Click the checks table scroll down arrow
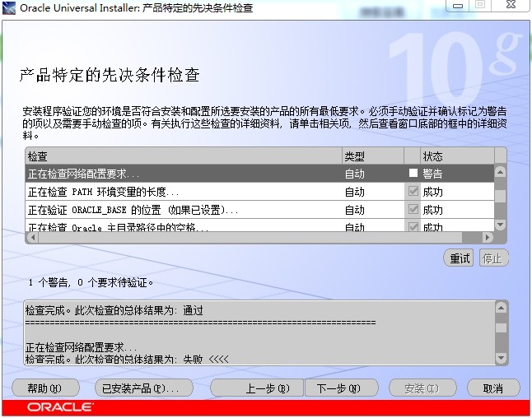This screenshot has width=532, height=418. coord(500,225)
